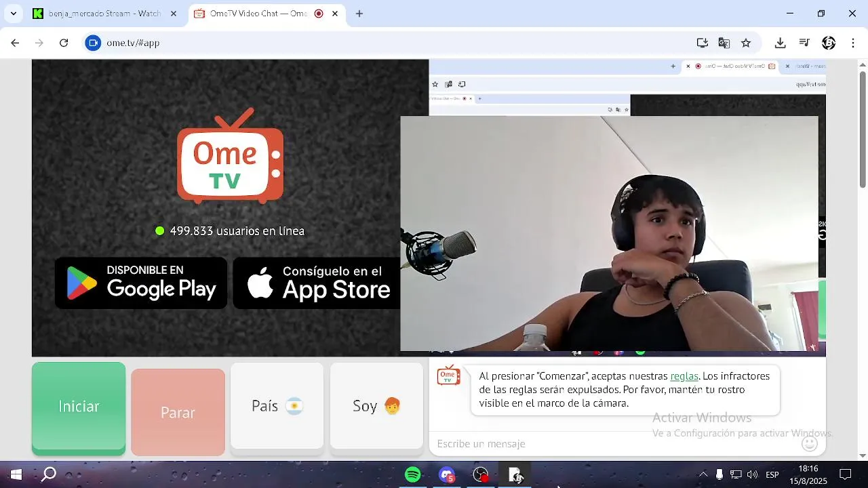Open the 18:16 clock and calendar
868x488 pixels.
808,474
